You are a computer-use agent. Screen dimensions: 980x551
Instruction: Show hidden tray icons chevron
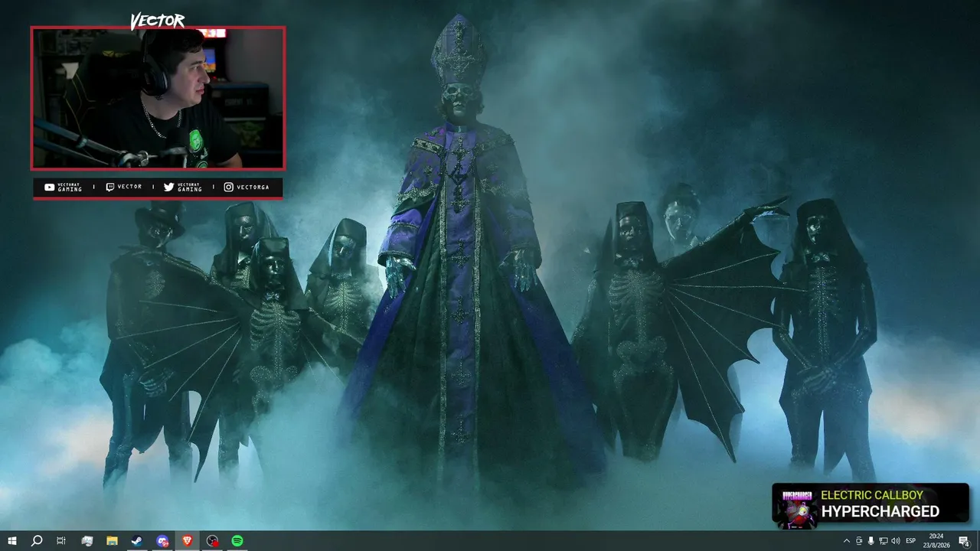click(847, 541)
